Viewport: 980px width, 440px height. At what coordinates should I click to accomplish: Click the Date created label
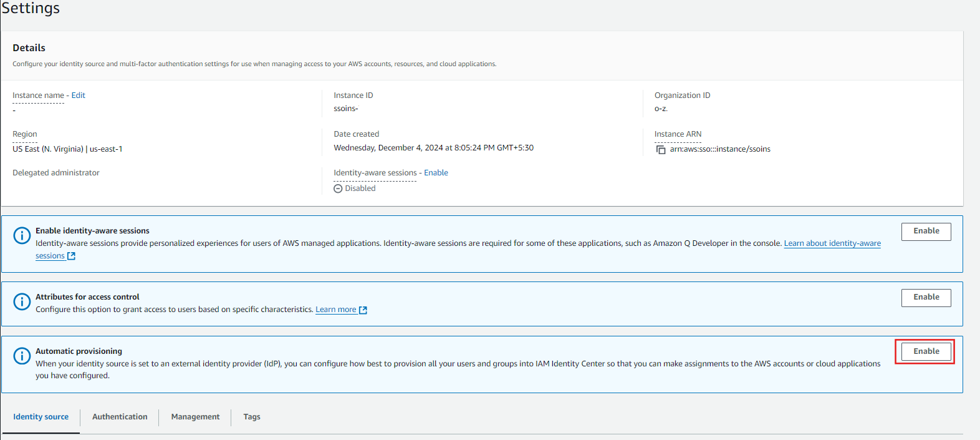[x=356, y=134]
